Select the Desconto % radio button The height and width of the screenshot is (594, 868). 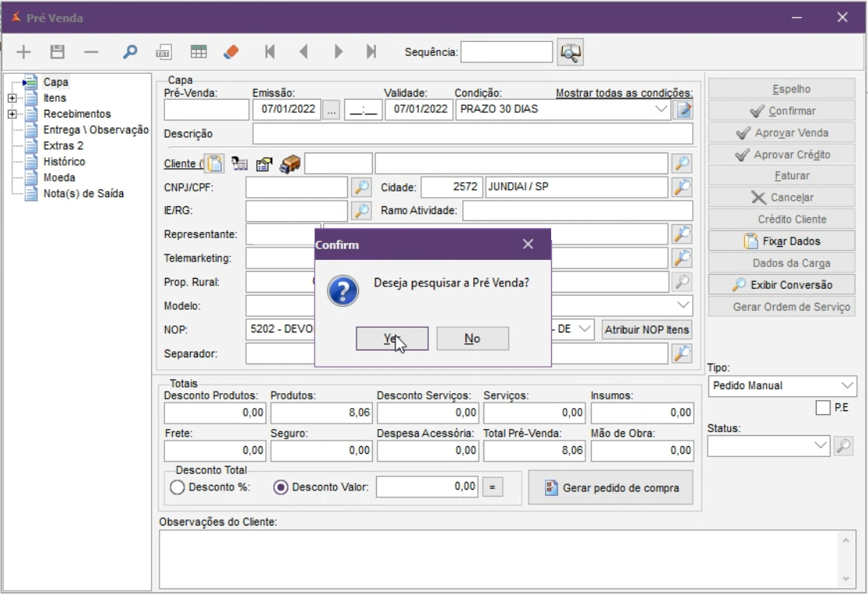pos(177,487)
